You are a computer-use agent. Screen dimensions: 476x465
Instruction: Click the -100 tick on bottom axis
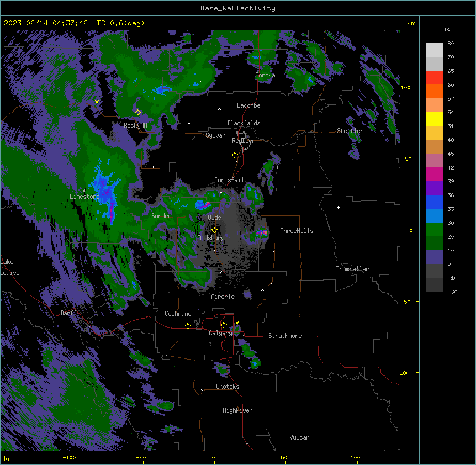70,457
